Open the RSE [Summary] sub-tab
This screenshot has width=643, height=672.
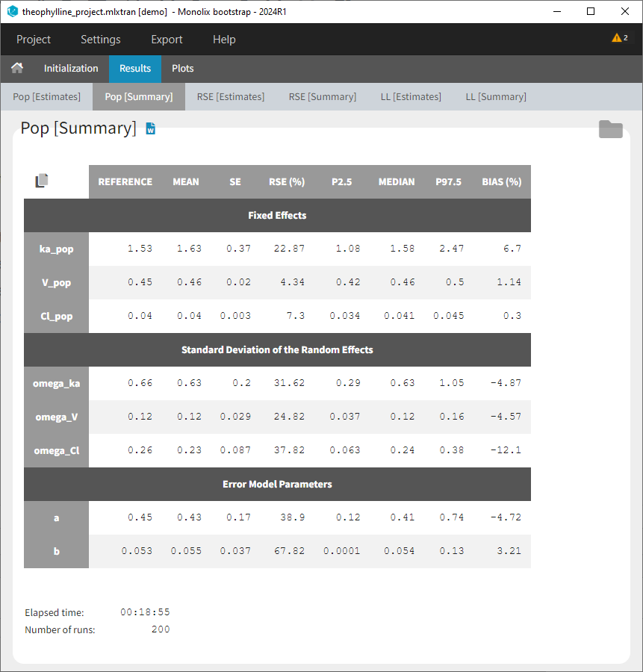coord(323,97)
